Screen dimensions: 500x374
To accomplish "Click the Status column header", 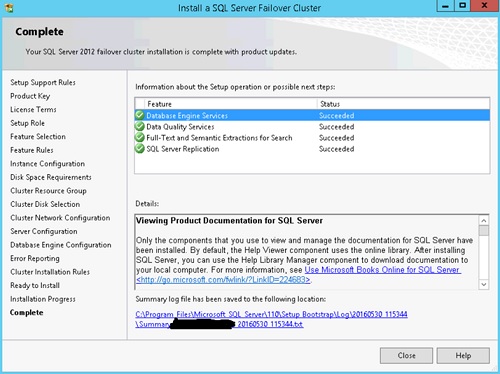I will 403,104.
